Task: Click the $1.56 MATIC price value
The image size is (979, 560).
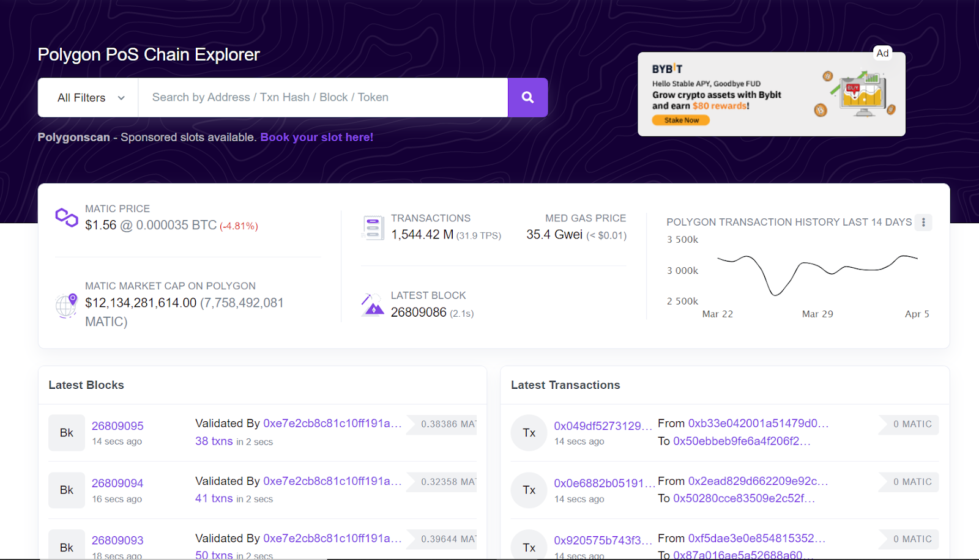Action: pyautogui.click(x=101, y=225)
